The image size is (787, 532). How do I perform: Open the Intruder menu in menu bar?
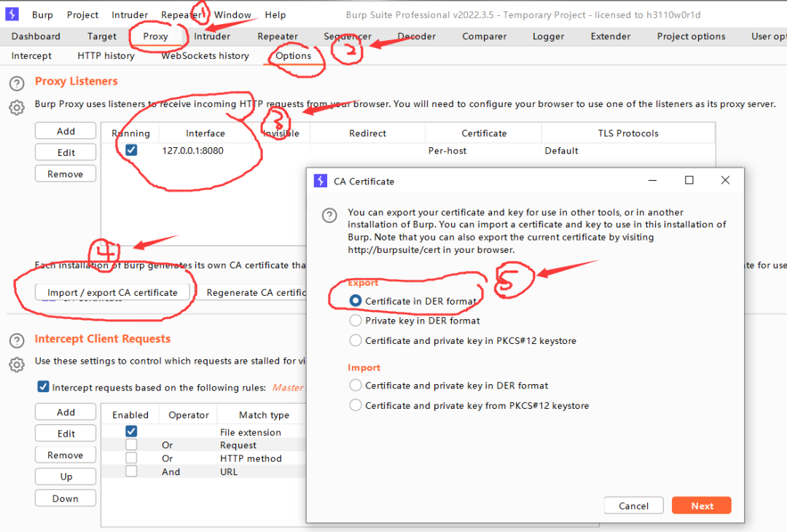coord(130,15)
